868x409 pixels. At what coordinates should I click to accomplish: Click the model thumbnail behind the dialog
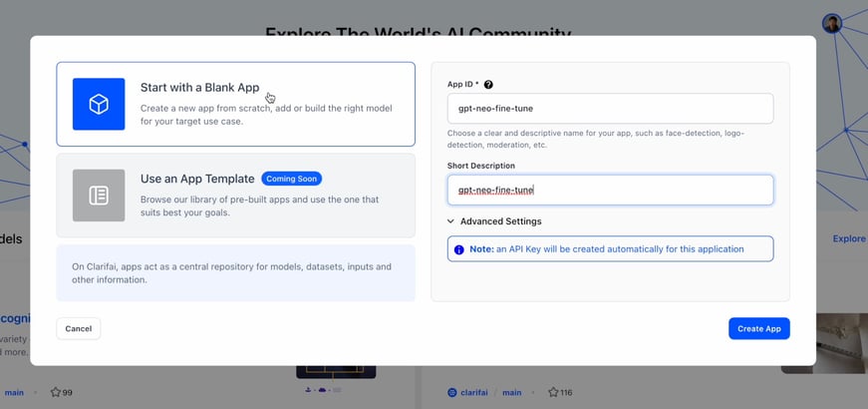[336, 370]
